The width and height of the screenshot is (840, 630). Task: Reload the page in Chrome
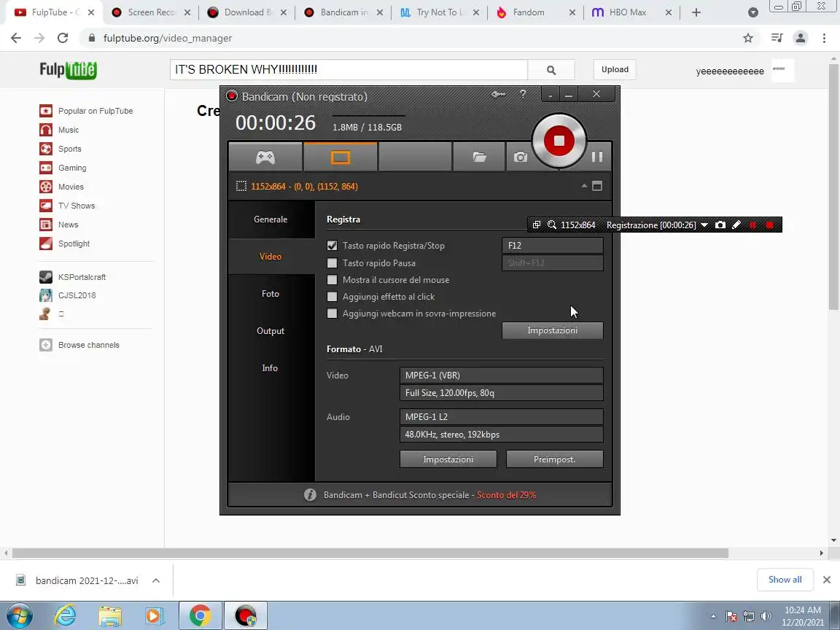[x=63, y=38]
